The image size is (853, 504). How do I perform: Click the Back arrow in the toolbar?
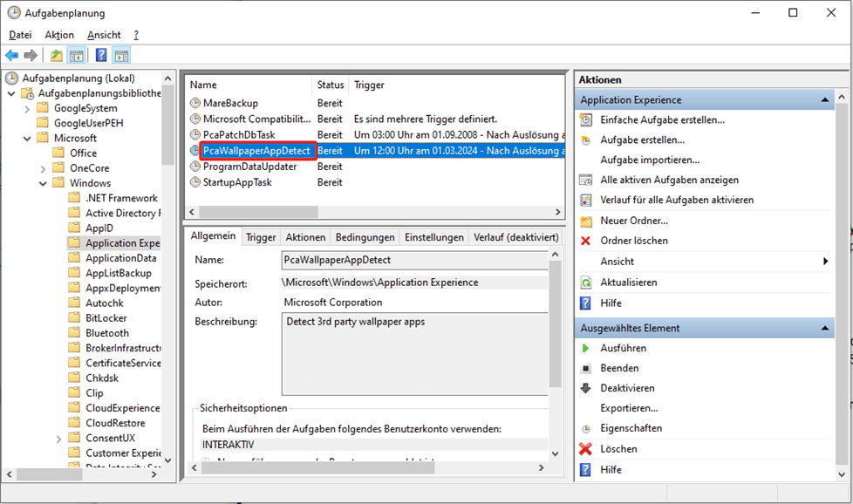tap(12, 56)
